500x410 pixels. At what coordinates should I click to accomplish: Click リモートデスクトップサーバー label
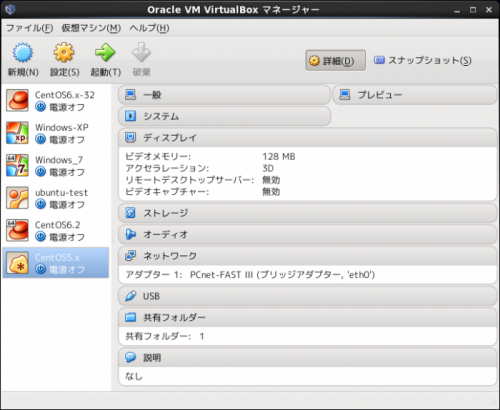pyautogui.click(x=189, y=180)
